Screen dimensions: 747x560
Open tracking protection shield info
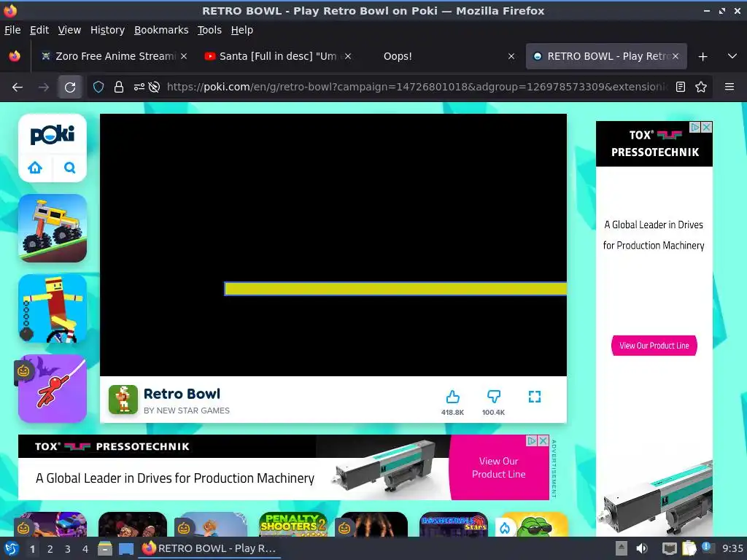click(x=98, y=87)
